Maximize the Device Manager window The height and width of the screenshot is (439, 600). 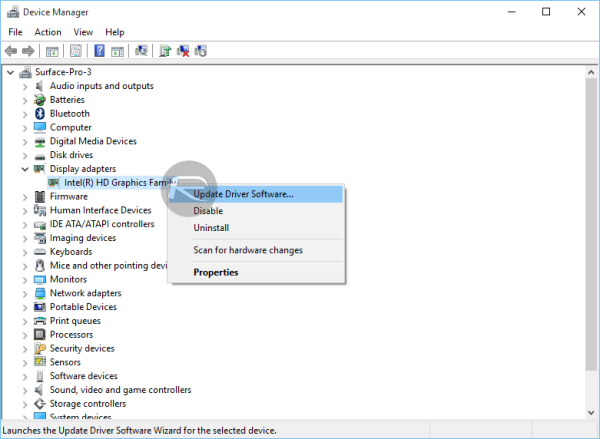coord(546,12)
